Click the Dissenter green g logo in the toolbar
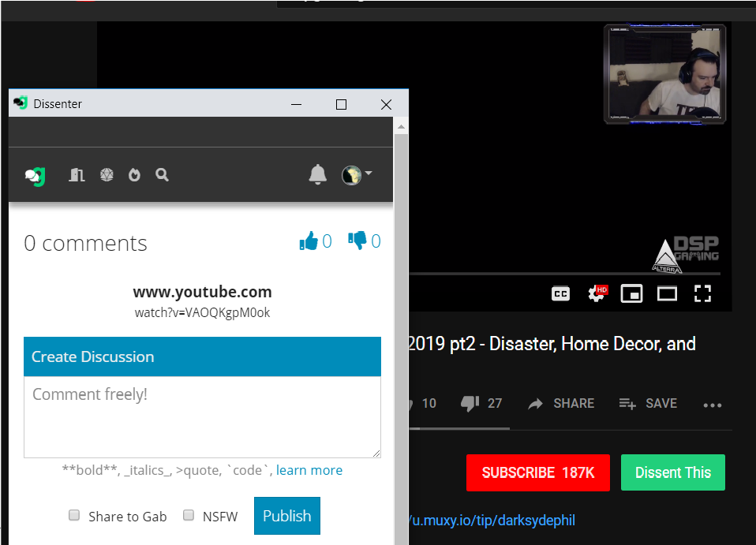Screen dimensions: 756x545 click(36, 176)
